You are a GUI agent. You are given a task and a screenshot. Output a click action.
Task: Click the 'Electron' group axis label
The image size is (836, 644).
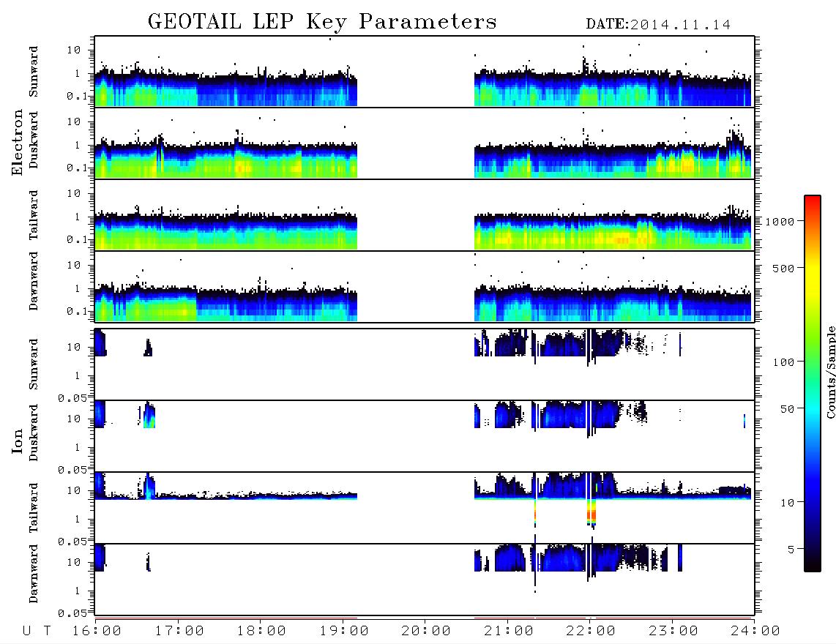pyautogui.click(x=17, y=143)
